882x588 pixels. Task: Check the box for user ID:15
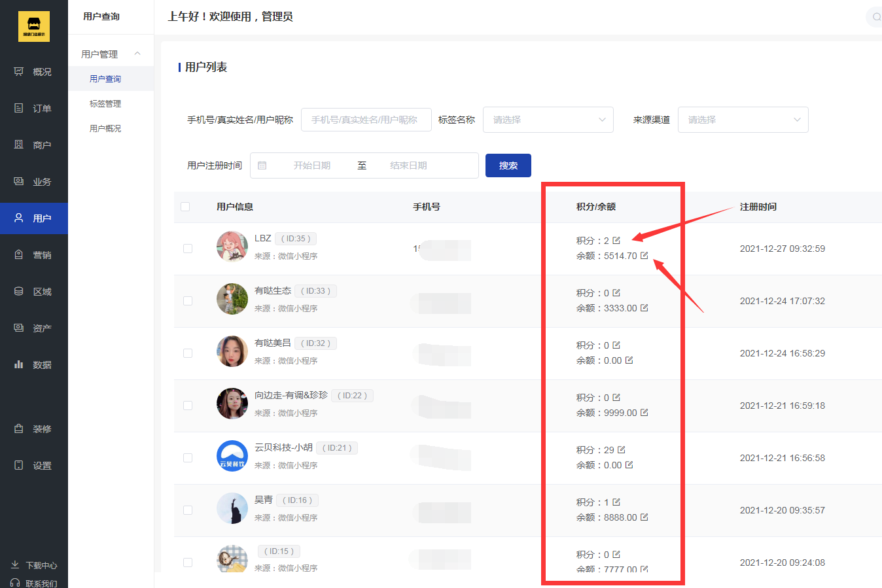click(x=188, y=562)
